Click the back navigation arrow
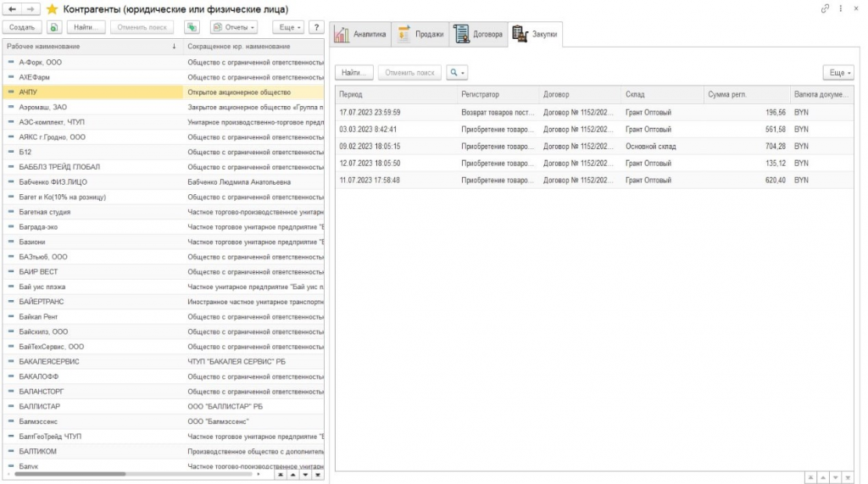Viewport: 868px width, 484px height. click(x=12, y=8)
